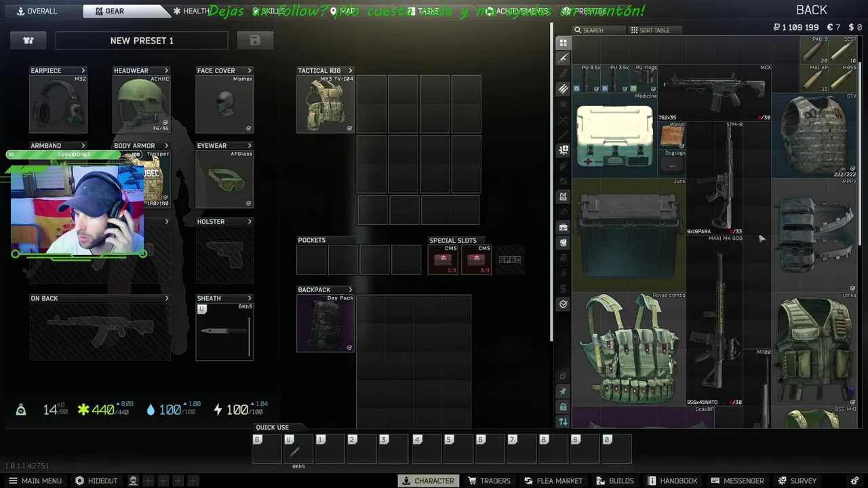This screenshot has height=488, width=868.
Task: Click the pin icon in stash sidebar
Action: click(x=563, y=391)
